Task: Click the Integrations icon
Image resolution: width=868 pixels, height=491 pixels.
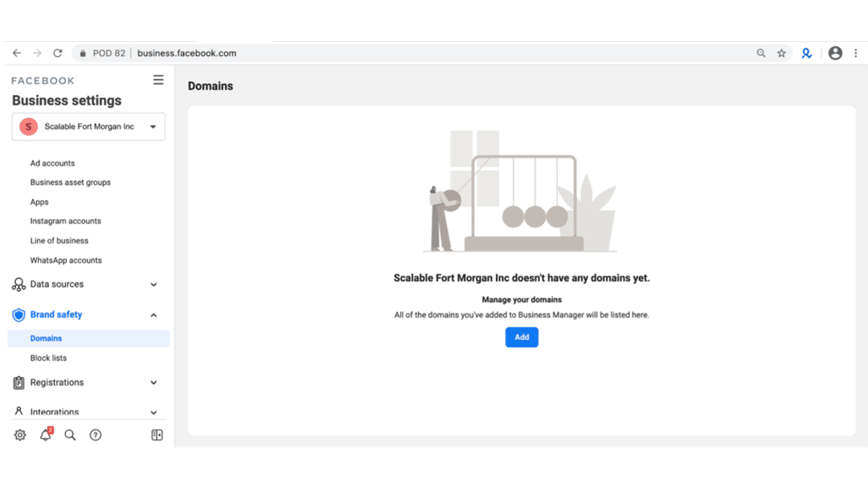Action: pyautogui.click(x=18, y=411)
